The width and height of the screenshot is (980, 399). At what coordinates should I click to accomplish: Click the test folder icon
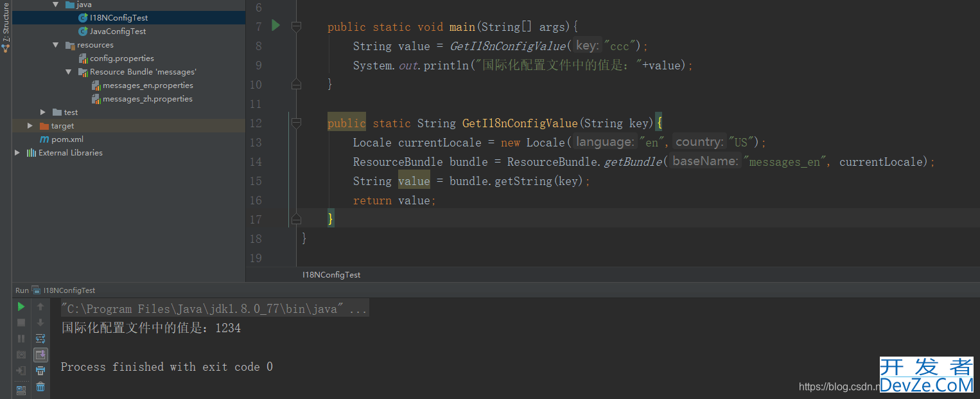coord(57,112)
